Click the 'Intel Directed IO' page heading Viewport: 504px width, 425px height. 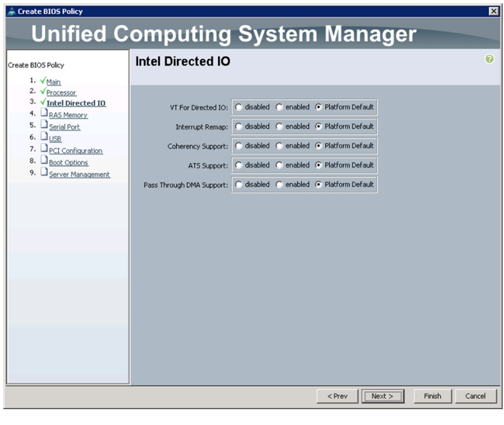point(182,61)
